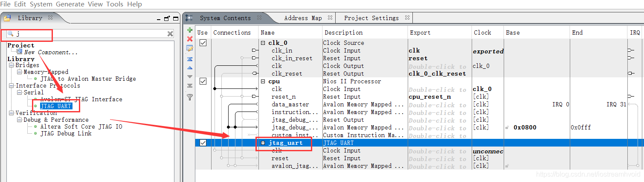The width and height of the screenshot is (644, 182).
Task: Open the View menu
Action: point(95,4)
